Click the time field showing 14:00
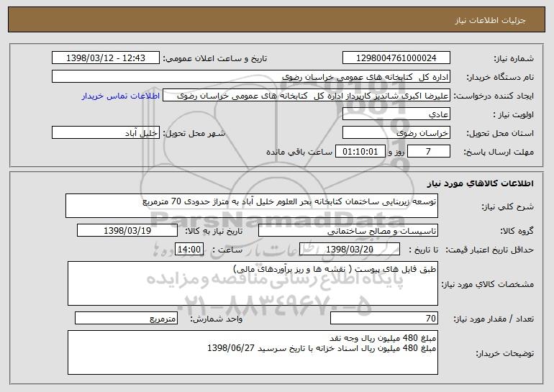554x392 pixels. point(190,250)
